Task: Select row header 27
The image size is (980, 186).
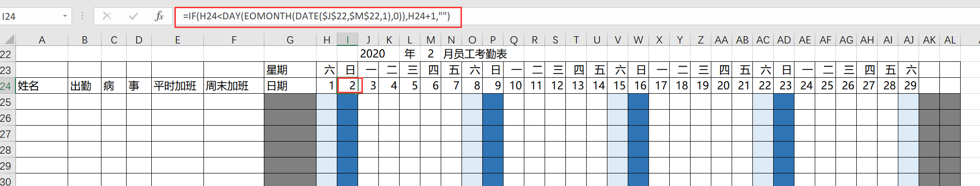Action: click(6, 134)
